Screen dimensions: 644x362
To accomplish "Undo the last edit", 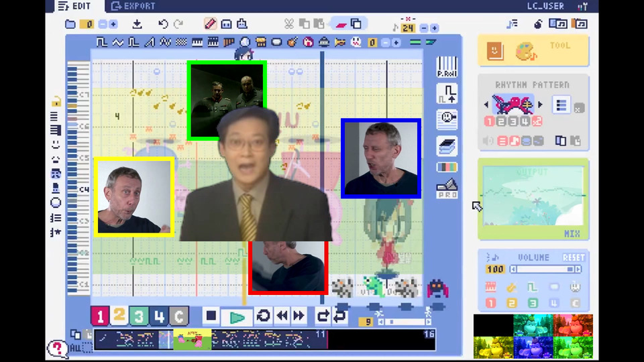I will tap(163, 24).
